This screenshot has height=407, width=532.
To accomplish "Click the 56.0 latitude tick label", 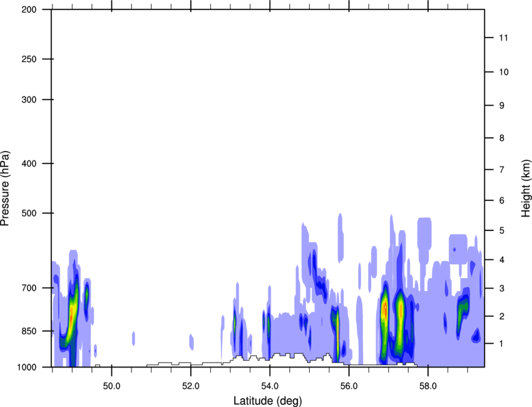I will click(349, 386).
